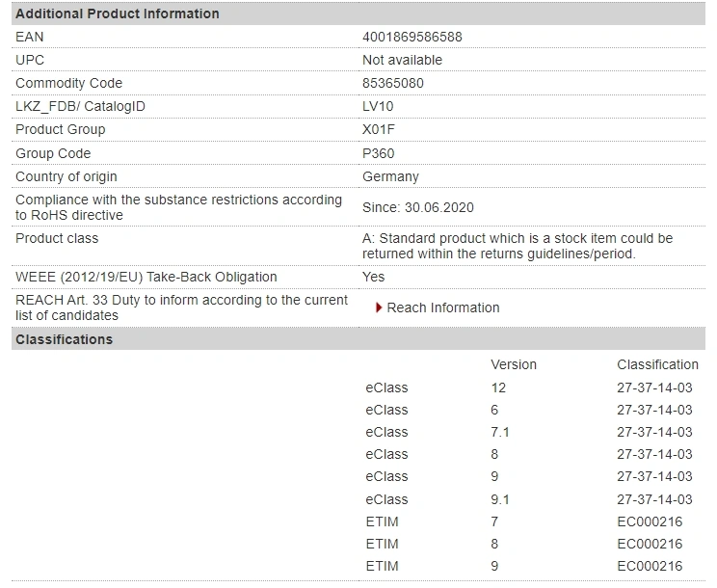This screenshot has width=717, height=588.
Task: Select the eClass version 12 row
Action: [529, 388]
